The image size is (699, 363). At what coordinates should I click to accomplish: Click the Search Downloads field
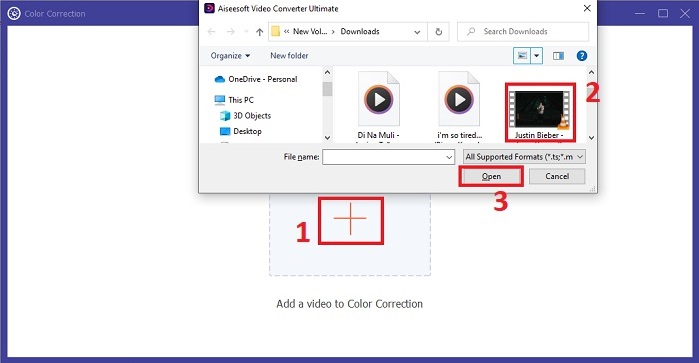coord(523,32)
